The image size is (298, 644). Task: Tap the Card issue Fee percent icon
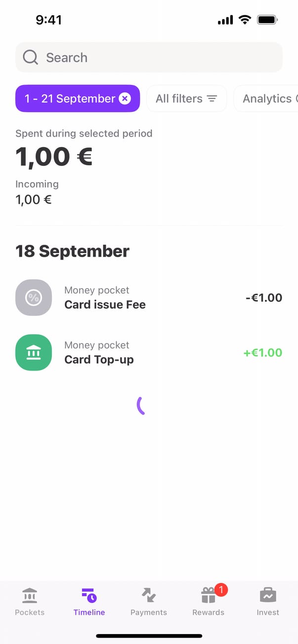tap(34, 298)
